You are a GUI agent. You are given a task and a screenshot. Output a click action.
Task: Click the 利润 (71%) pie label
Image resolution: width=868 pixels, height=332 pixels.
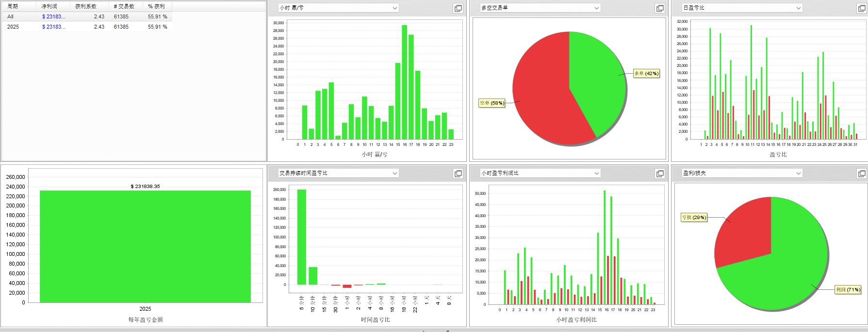848,290
